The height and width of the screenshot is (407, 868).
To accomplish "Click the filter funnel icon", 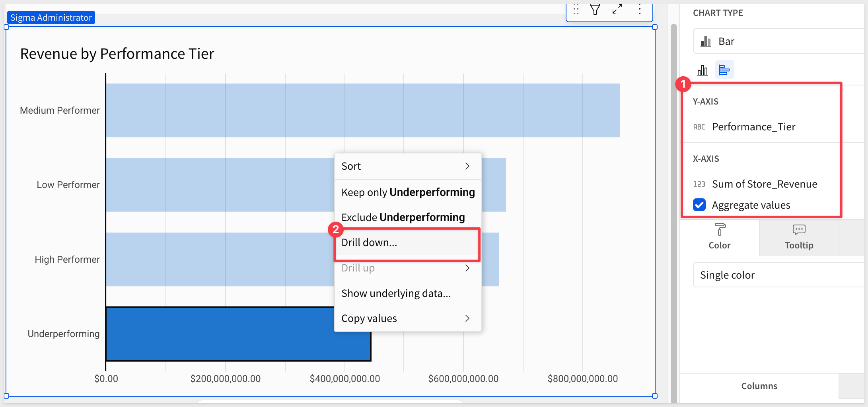I will point(595,10).
